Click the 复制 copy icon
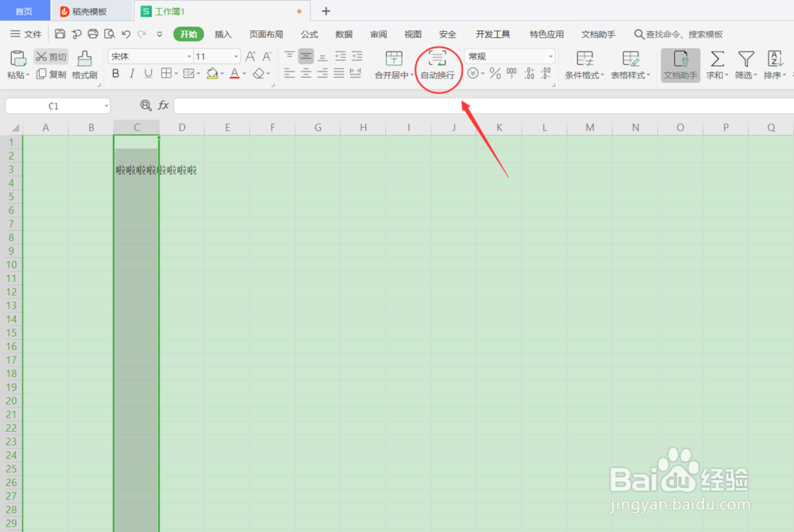794x532 pixels. point(50,74)
